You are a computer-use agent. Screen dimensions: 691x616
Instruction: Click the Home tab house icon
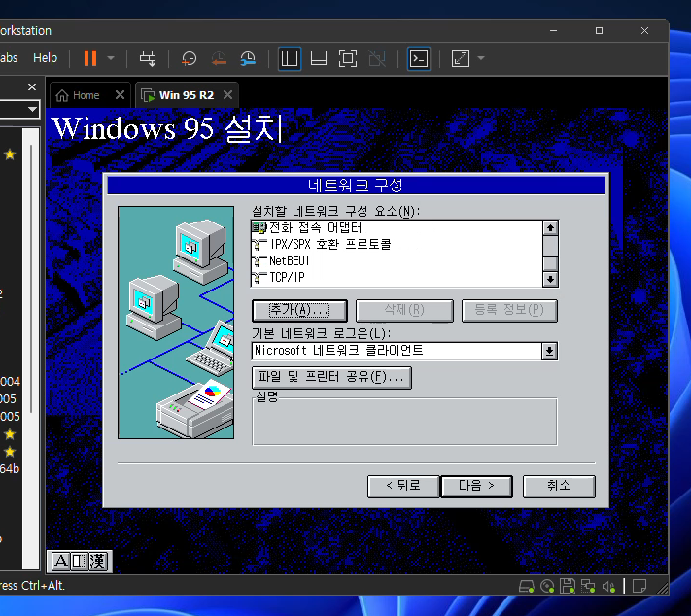click(x=62, y=95)
